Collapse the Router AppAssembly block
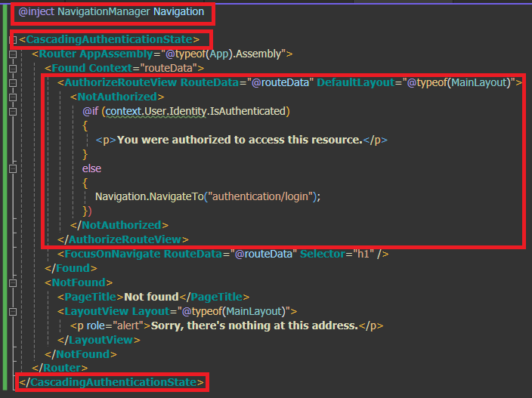 (x=13, y=54)
